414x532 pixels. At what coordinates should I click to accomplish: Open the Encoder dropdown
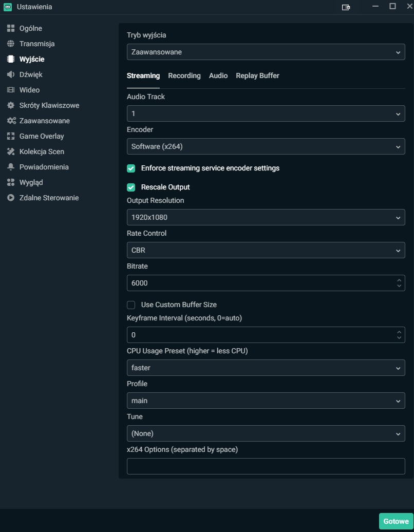click(x=266, y=146)
